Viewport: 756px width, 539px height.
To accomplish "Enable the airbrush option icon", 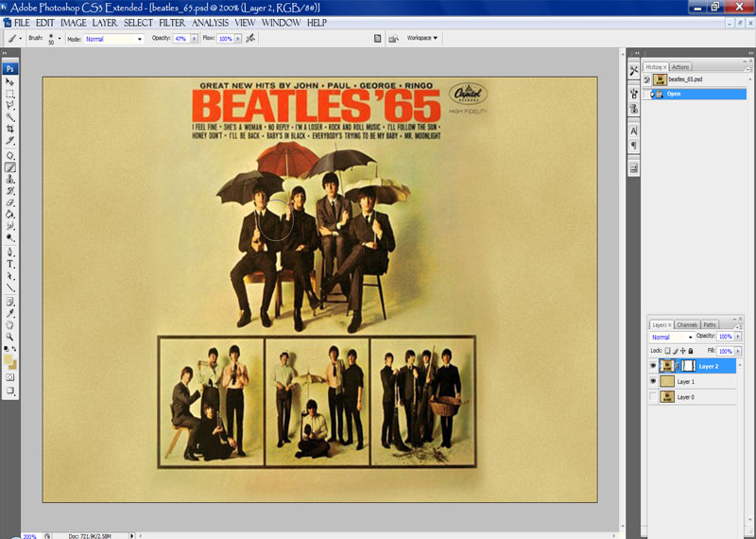I will click(250, 39).
